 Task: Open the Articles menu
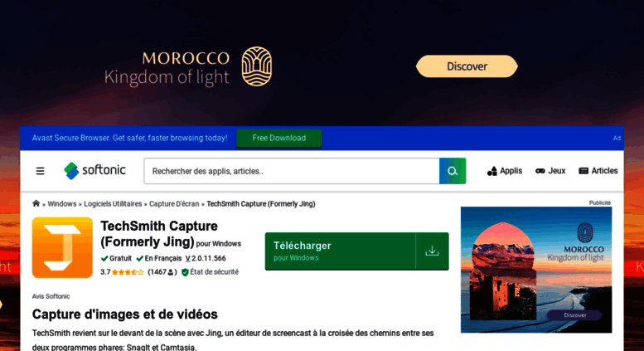[598, 171]
